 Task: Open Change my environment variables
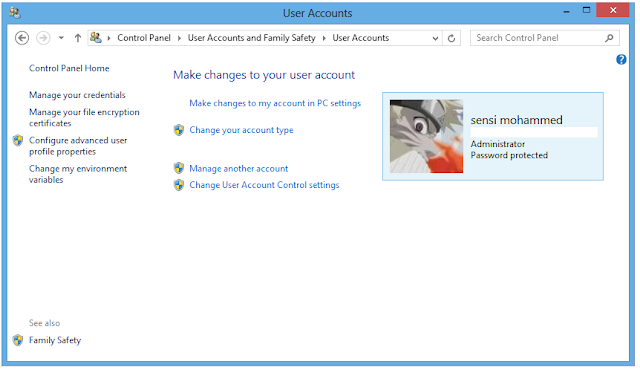pos(78,174)
